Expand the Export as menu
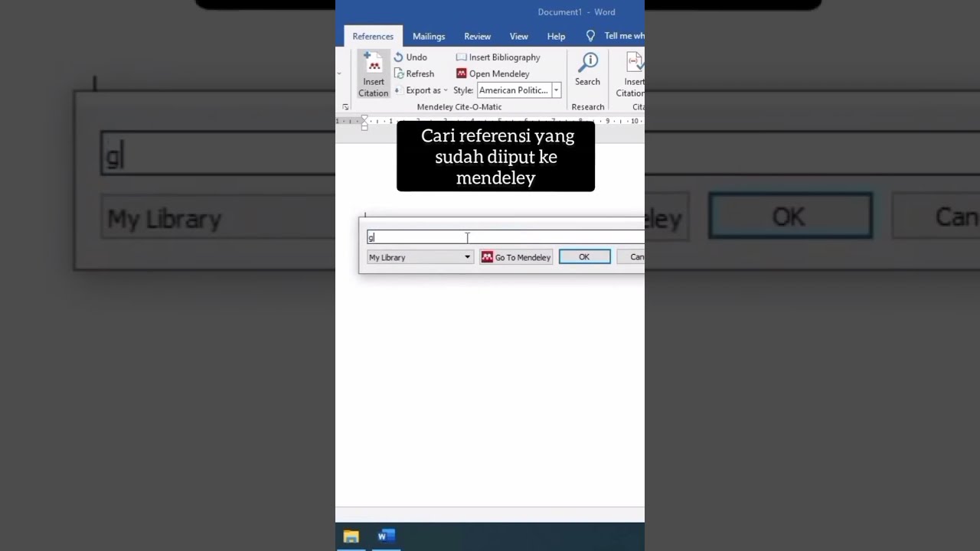 [421, 90]
